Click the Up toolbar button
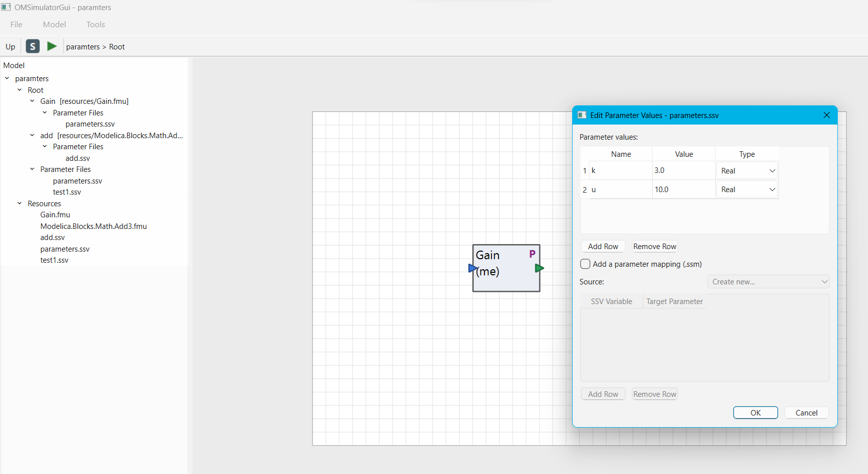The width and height of the screenshot is (868, 474). 11,46
